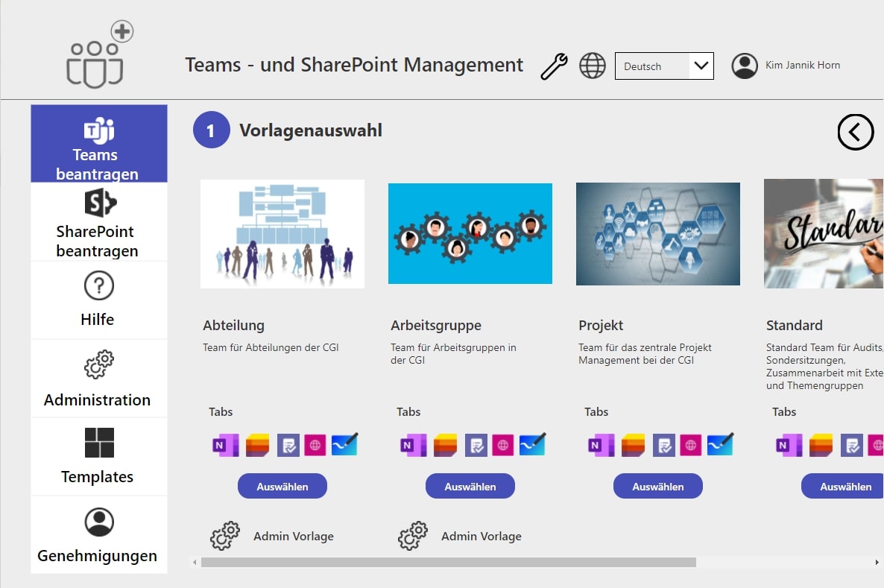Go to Administration in sidebar
884x588 pixels.
click(x=98, y=379)
